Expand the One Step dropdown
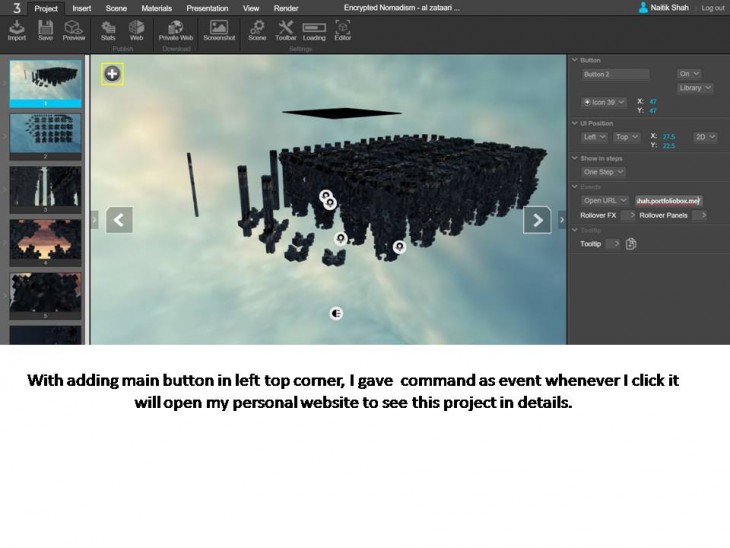Screen dimensions: 730x548 pos(604,172)
